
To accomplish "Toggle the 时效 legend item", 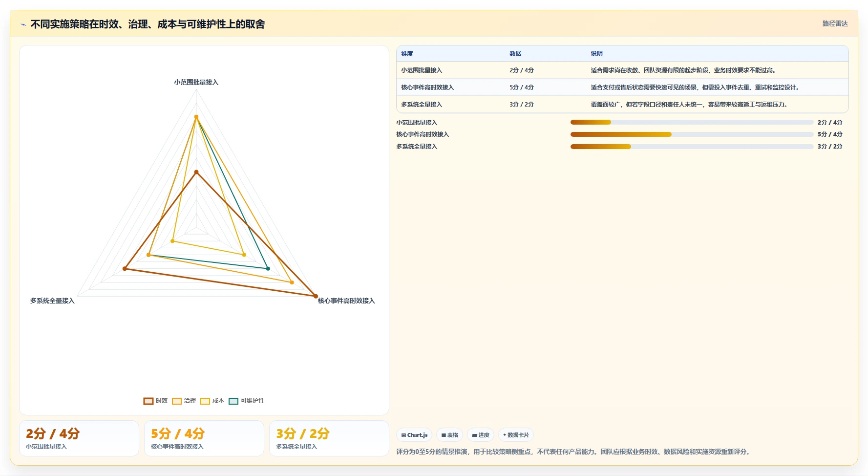I will point(155,401).
